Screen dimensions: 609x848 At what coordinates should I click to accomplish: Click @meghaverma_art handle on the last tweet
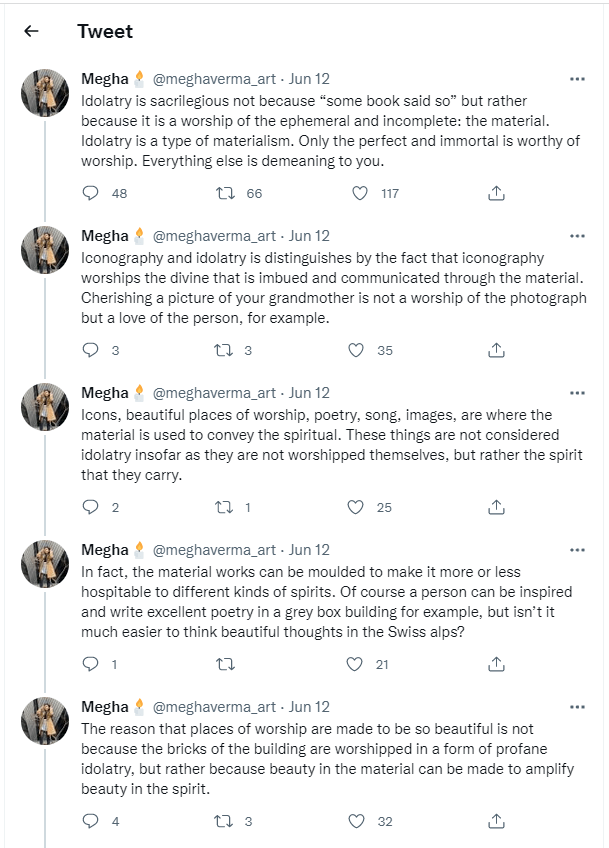coord(214,707)
